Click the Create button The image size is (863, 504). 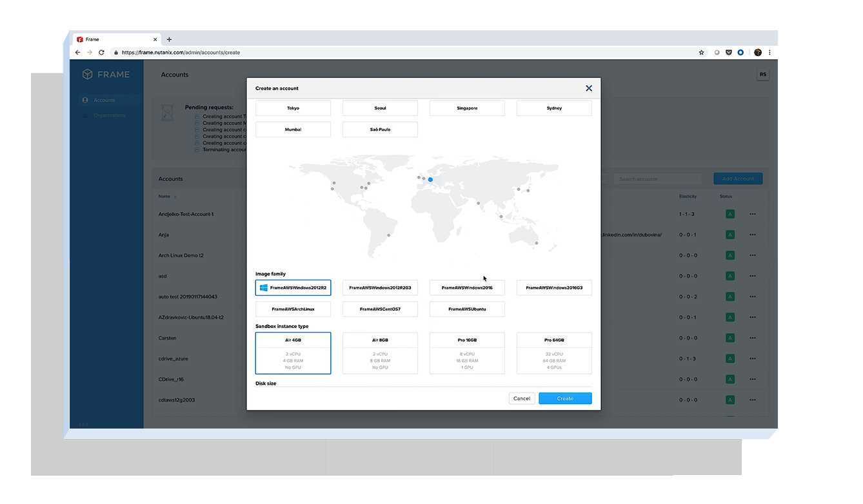[565, 398]
